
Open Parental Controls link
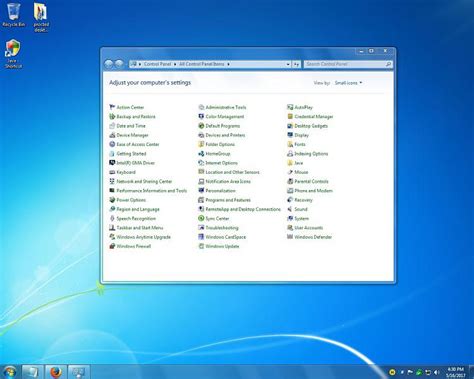tap(311, 181)
